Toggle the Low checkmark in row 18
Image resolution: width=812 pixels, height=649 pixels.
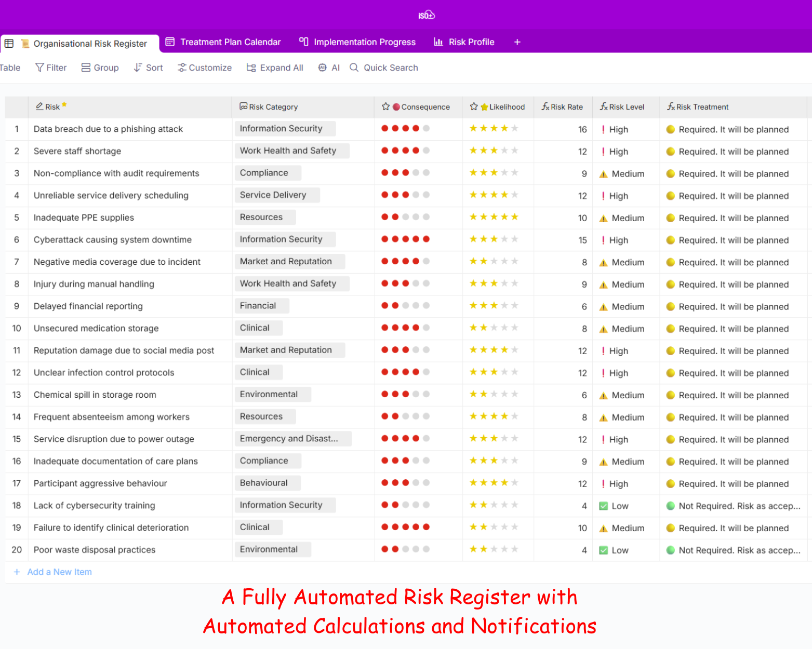(x=603, y=506)
